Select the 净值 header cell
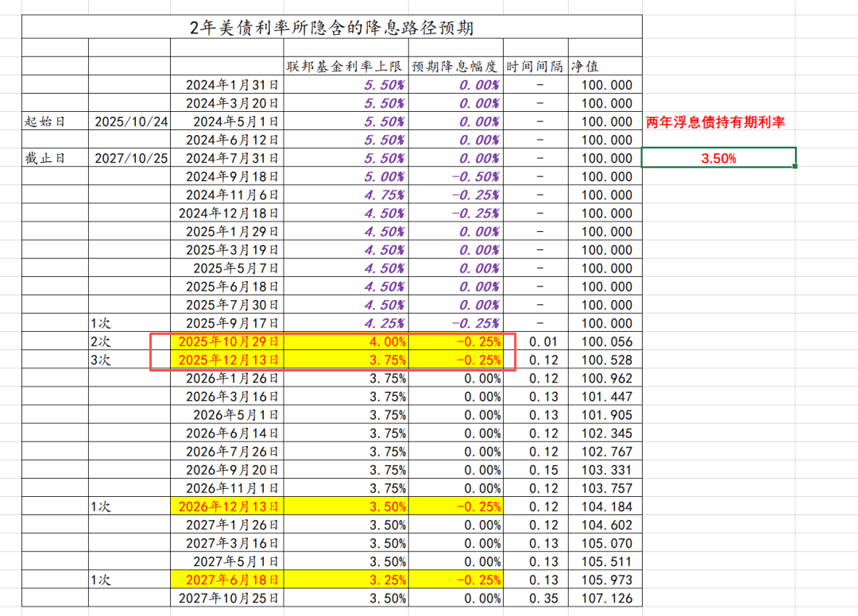This screenshot has width=858, height=616. 605,66
